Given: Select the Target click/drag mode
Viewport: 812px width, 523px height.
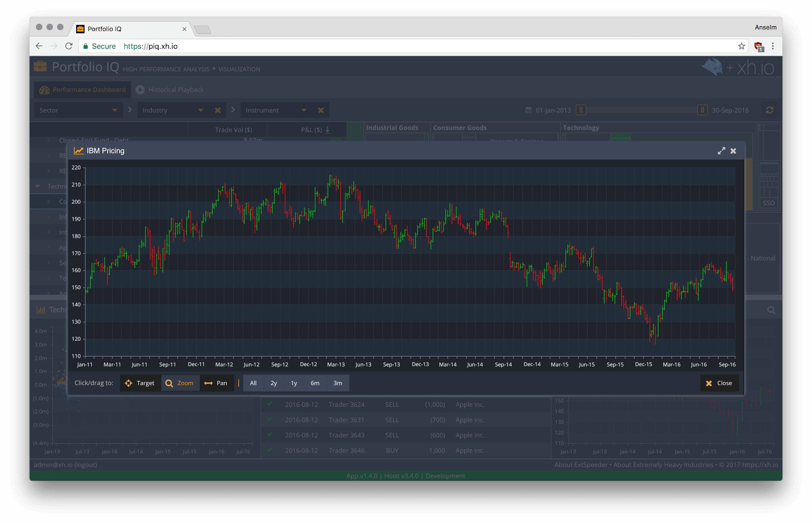Looking at the screenshot, I should coord(140,383).
